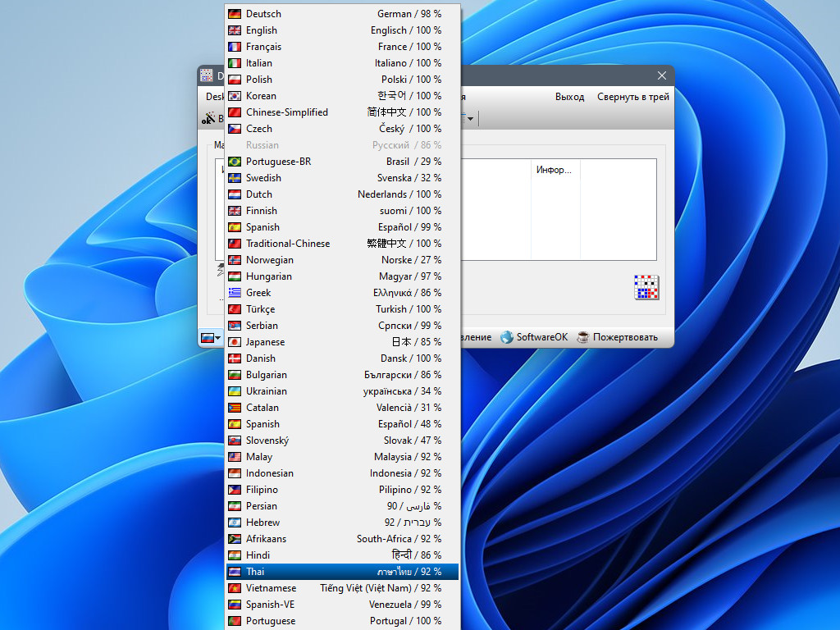Open the SoftwareOK link
This screenshot has height=630, width=840.
pos(541,337)
